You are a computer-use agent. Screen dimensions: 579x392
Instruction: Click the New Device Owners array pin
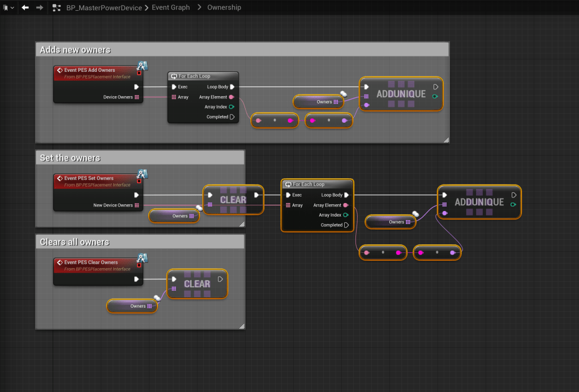[x=137, y=205]
